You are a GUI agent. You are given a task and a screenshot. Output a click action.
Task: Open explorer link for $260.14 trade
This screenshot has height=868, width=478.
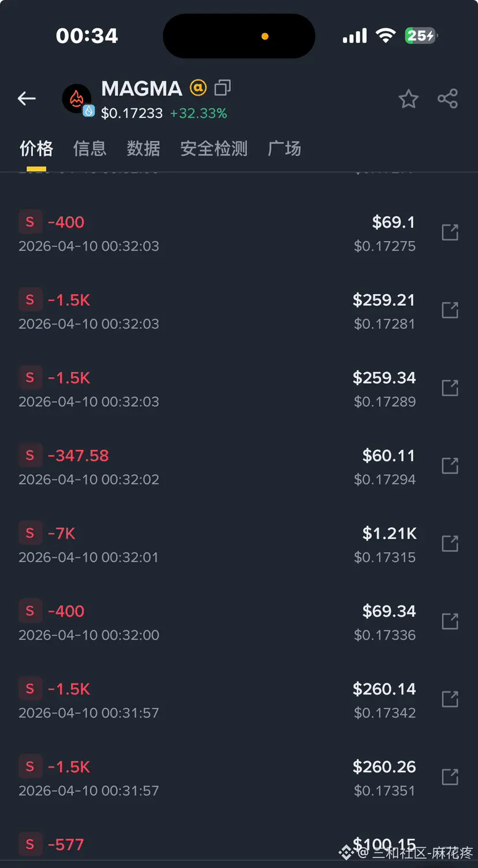[450, 699]
